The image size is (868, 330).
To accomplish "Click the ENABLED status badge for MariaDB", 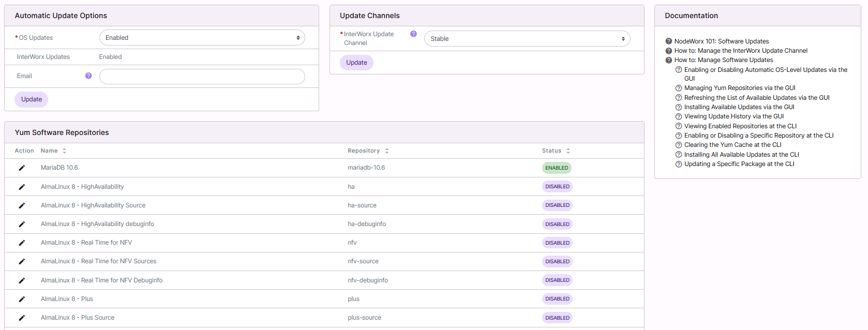I will [x=557, y=168].
